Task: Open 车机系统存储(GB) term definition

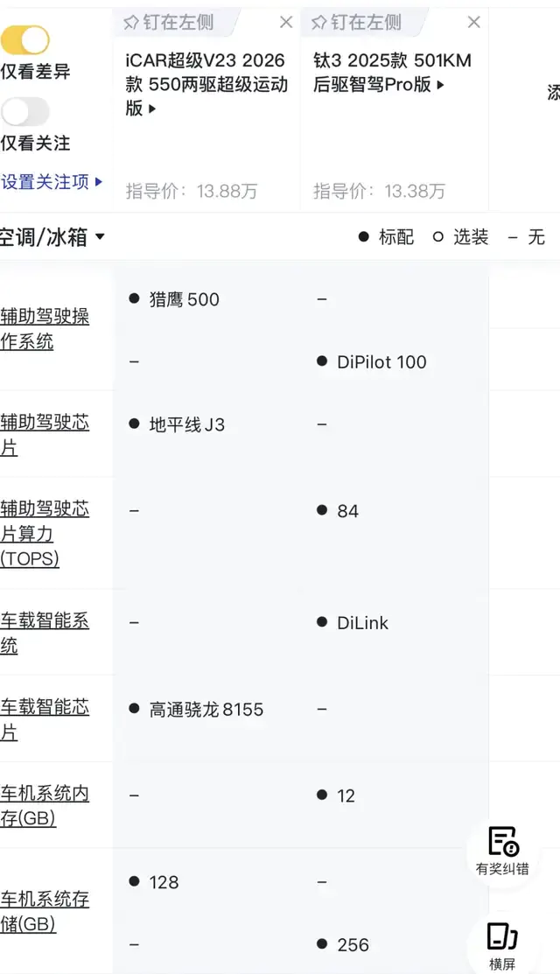Action: tap(45, 911)
